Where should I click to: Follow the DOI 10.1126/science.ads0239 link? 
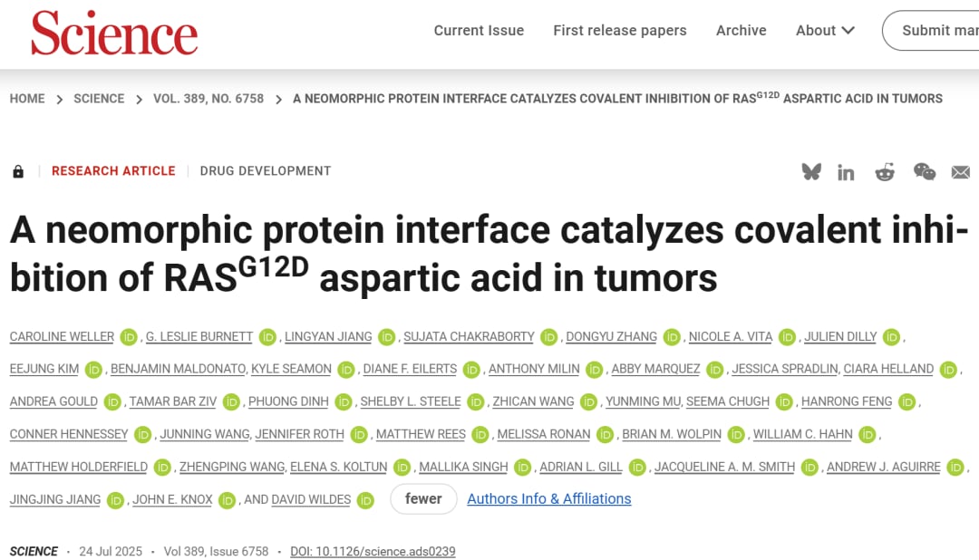pos(373,551)
